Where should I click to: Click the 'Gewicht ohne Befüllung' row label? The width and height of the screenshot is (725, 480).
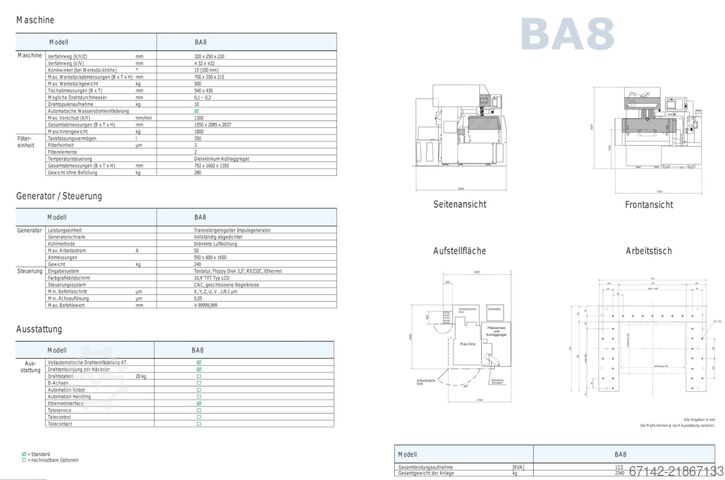point(72,172)
